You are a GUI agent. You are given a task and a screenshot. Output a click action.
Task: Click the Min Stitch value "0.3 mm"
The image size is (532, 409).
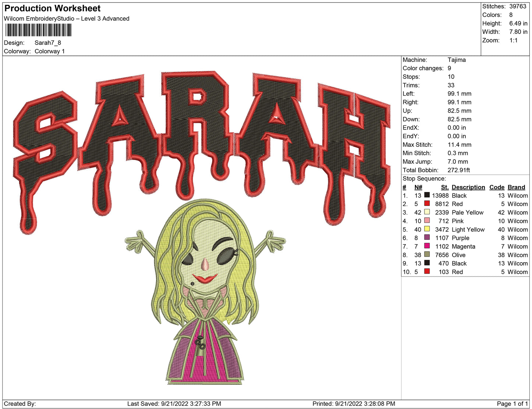(458, 153)
